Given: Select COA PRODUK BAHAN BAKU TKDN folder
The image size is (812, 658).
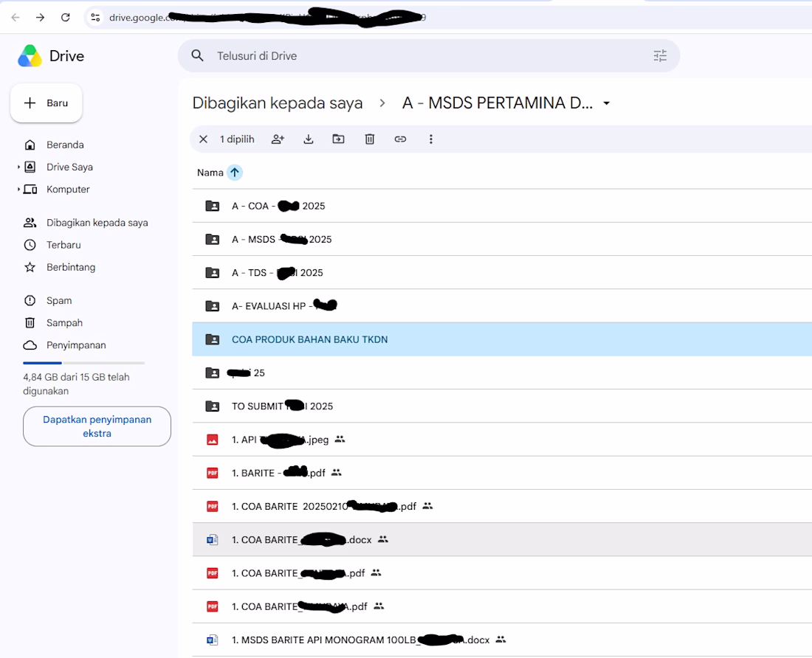Looking at the screenshot, I should 502,339.
